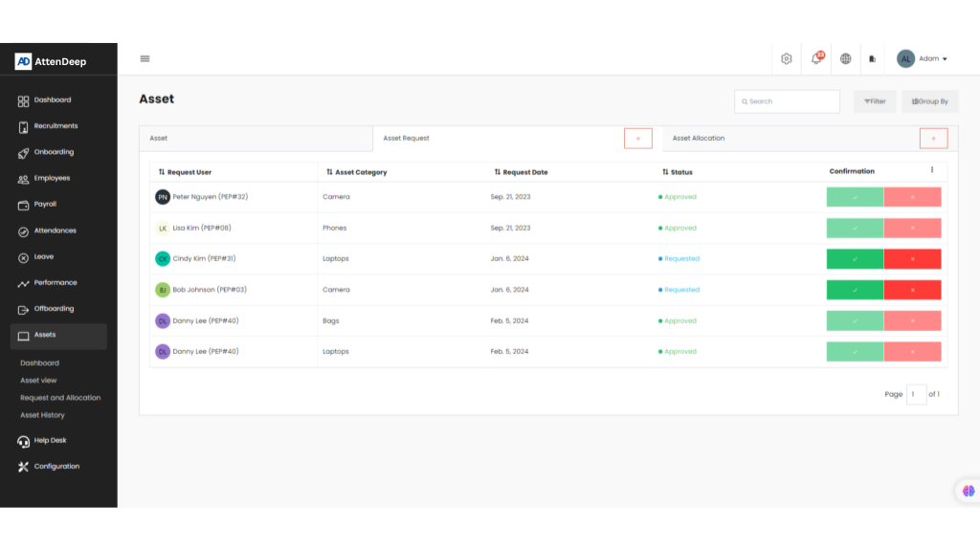The width and height of the screenshot is (980, 551).
Task: Click the chatbot brain icon at bottom right
Action: (x=968, y=491)
